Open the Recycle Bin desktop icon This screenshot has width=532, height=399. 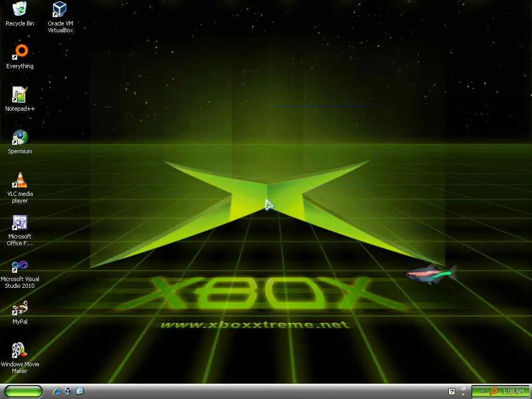[x=20, y=14]
